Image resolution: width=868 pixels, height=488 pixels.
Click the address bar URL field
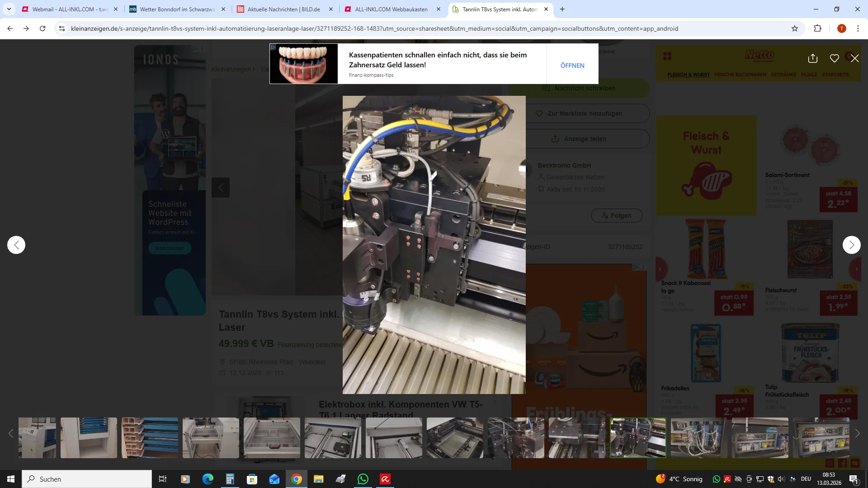click(x=374, y=28)
